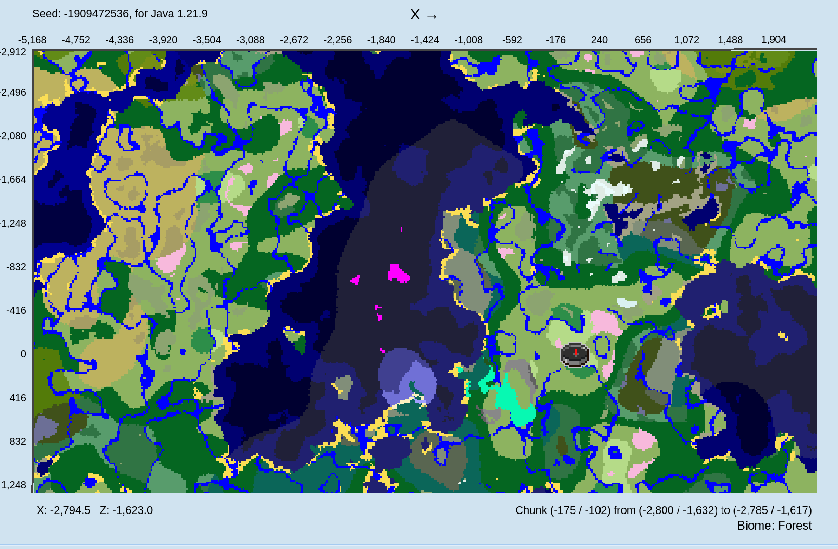
Task: Click the X: -2,794.5 coordinate readout
Action: [64, 510]
